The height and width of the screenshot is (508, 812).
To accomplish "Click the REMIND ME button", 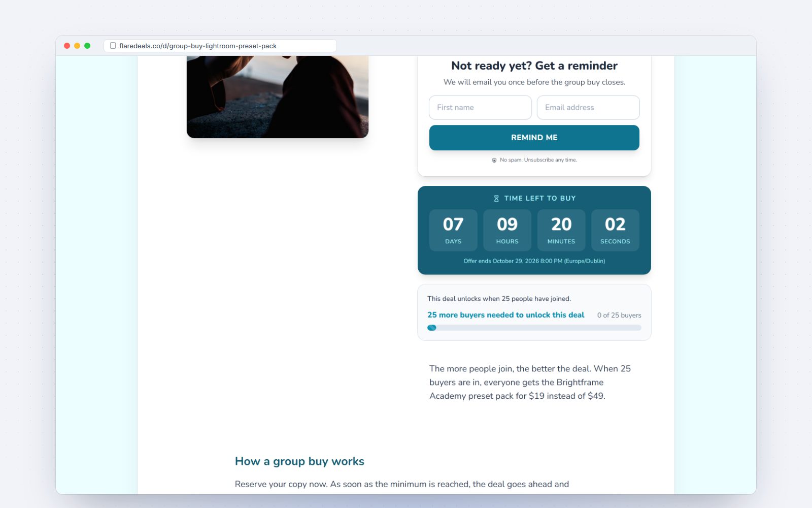I will 534,138.
